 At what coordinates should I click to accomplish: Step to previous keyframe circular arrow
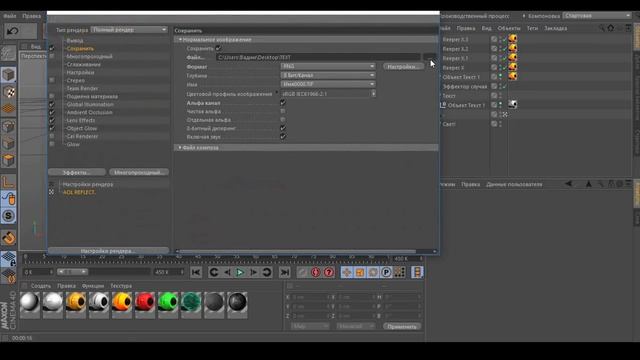(x=213, y=272)
